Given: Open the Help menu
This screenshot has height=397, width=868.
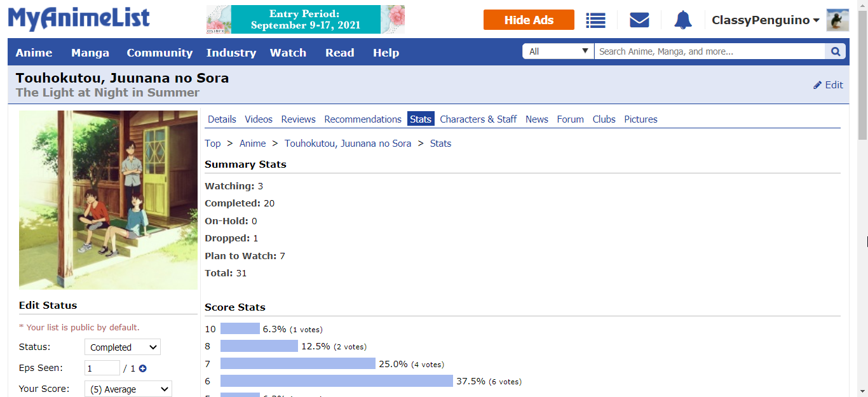Looking at the screenshot, I should click(x=386, y=53).
